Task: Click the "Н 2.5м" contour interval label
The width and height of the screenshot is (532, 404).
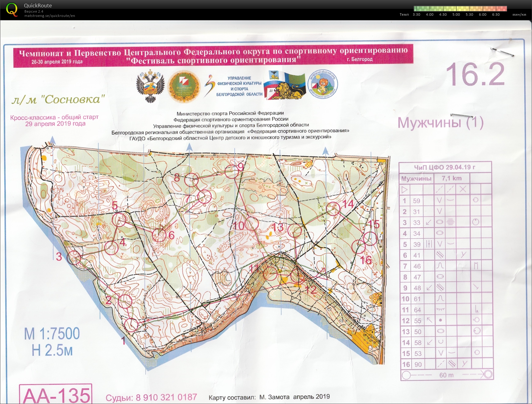Action: click(52, 350)
